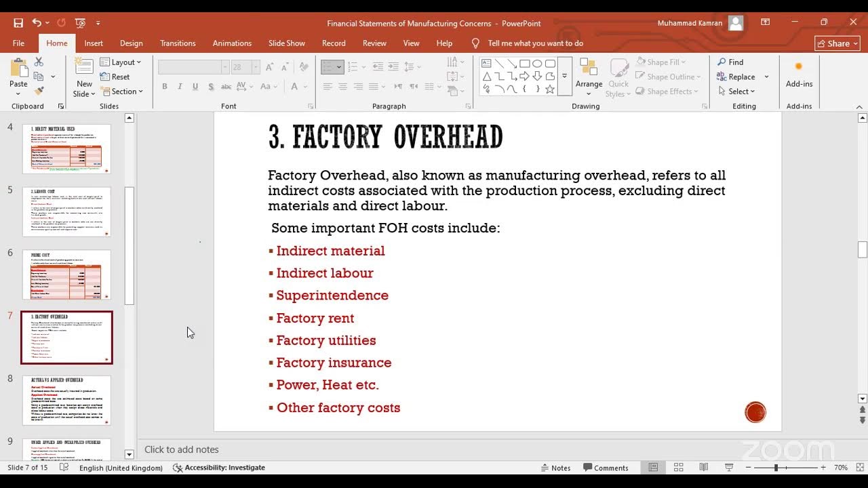Increase font size with A up icon
This screenshot has height=488, width=868.
[x=270, y=67]
